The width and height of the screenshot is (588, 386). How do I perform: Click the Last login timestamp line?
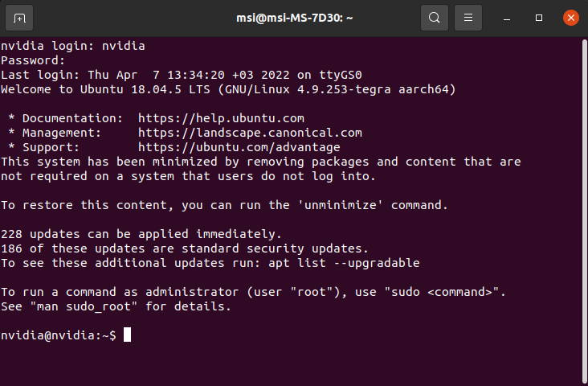[181, 75]
